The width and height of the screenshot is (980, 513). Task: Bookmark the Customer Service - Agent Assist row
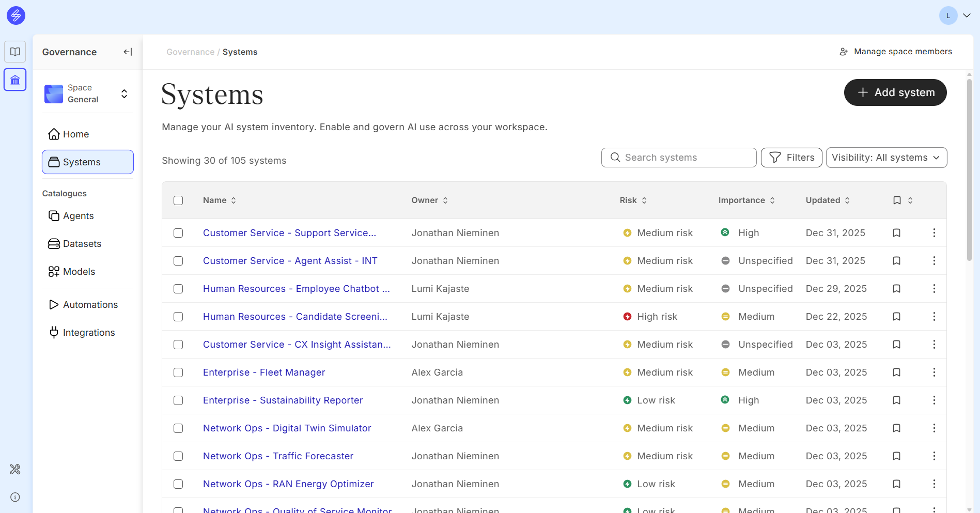coord(896,261)
